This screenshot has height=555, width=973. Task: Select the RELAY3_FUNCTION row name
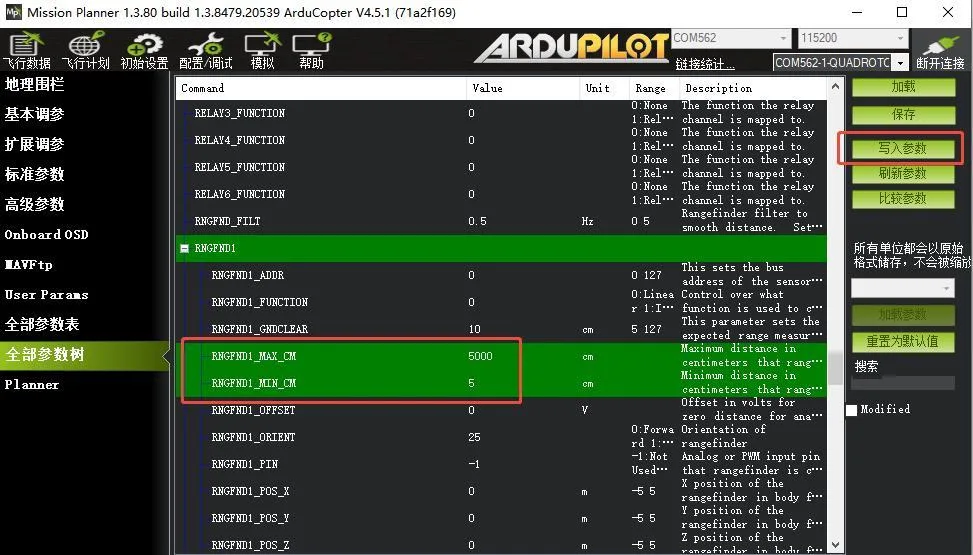pos(240,114)
